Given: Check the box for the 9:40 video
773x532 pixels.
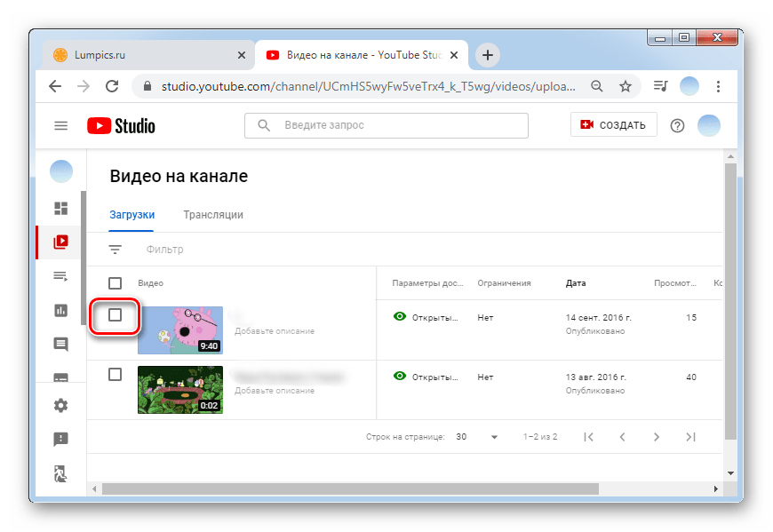Looking at the screenshot, I should 115,315.
